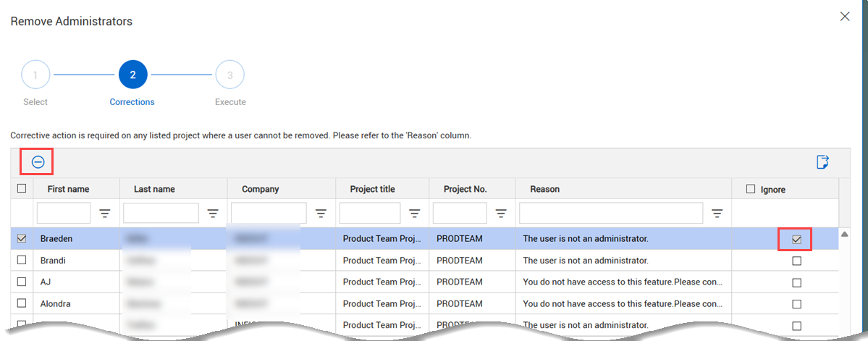The width and height of the screenshot is (868, 341).
Task: Open the Project No. filter options
Action: click(501, 214)
